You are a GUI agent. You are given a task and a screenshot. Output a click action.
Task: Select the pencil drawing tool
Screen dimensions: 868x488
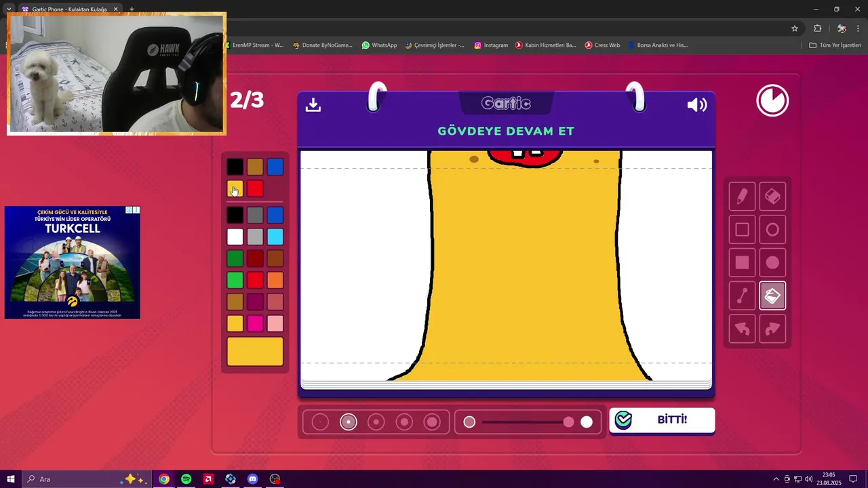[x=742, y=197]
